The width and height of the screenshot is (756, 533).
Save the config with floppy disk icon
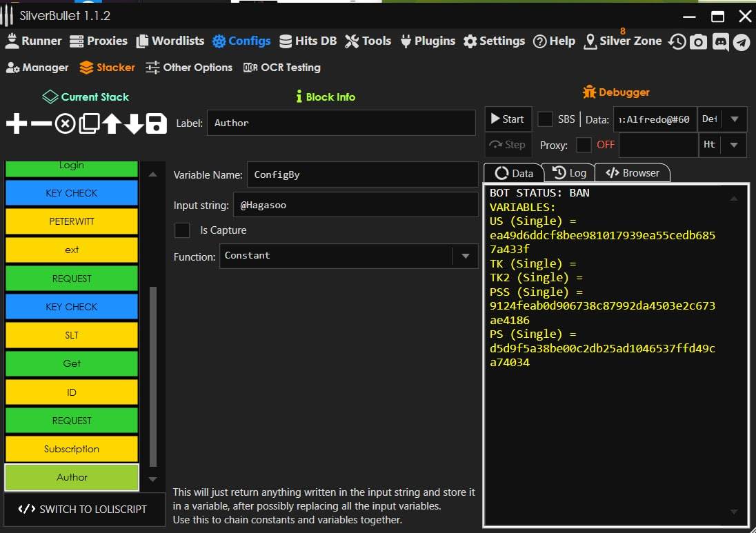[157, 124]
